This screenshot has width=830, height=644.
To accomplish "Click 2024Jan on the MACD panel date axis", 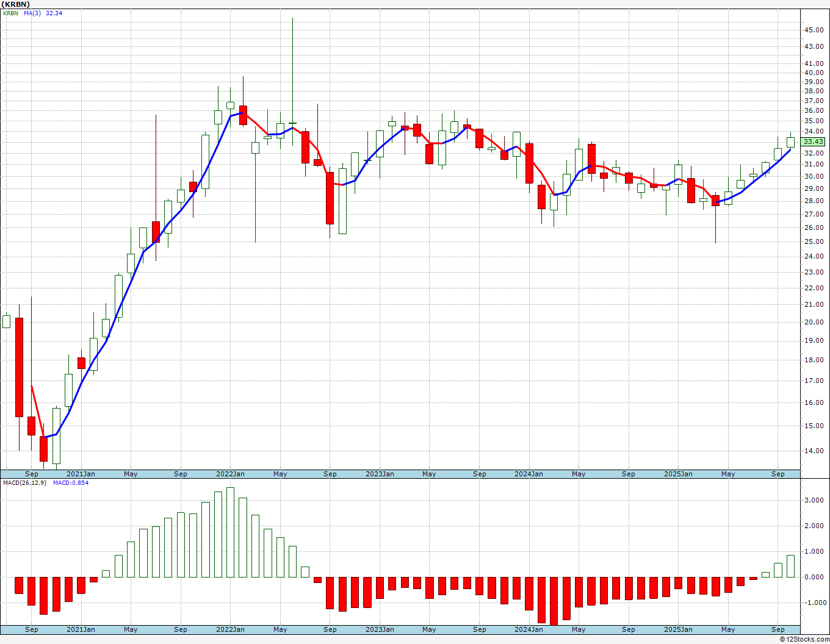I will click(x=529, y=629).
